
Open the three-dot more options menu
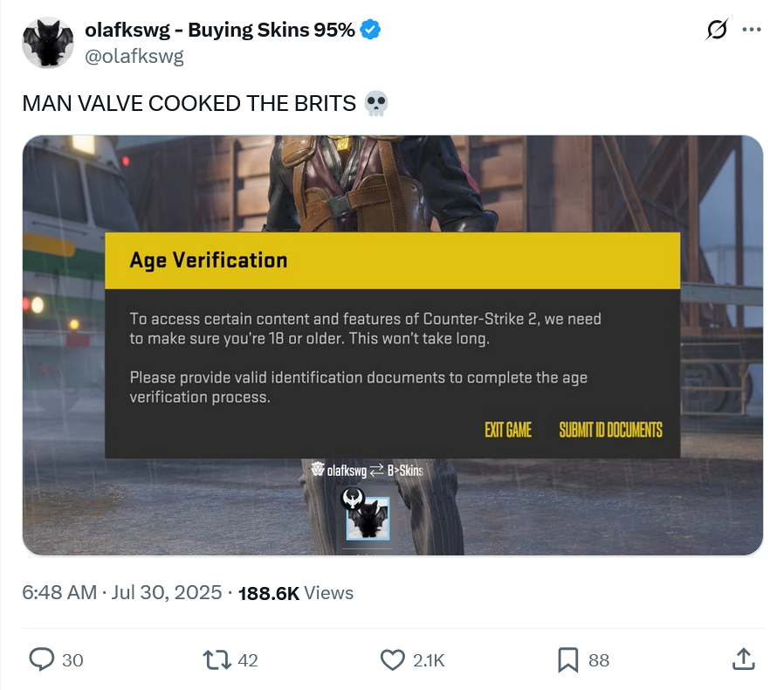tap(752, 30)
